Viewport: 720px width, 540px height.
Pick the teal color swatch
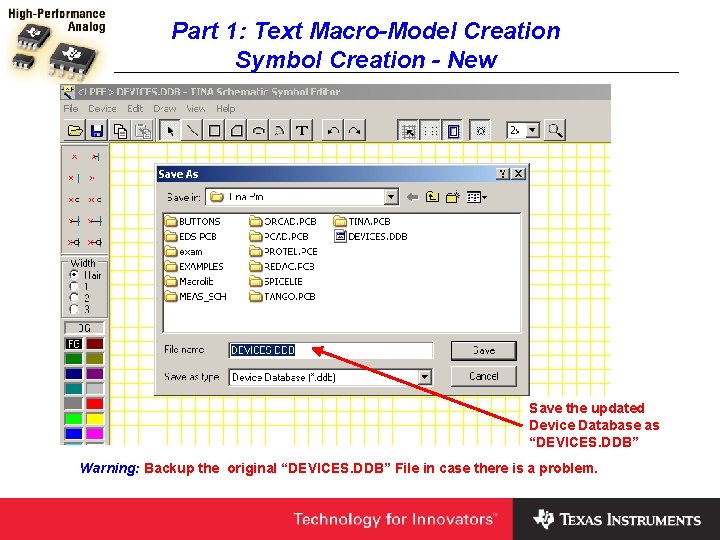pyautogui.click(x=73, y=388)
